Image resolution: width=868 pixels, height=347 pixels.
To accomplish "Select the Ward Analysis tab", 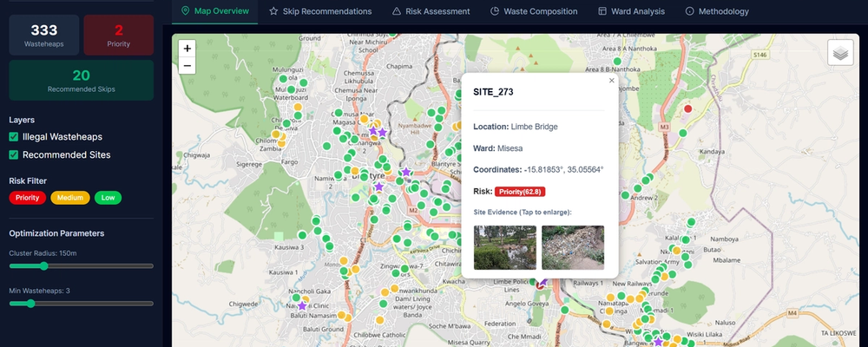I will (x=631, y=11).
